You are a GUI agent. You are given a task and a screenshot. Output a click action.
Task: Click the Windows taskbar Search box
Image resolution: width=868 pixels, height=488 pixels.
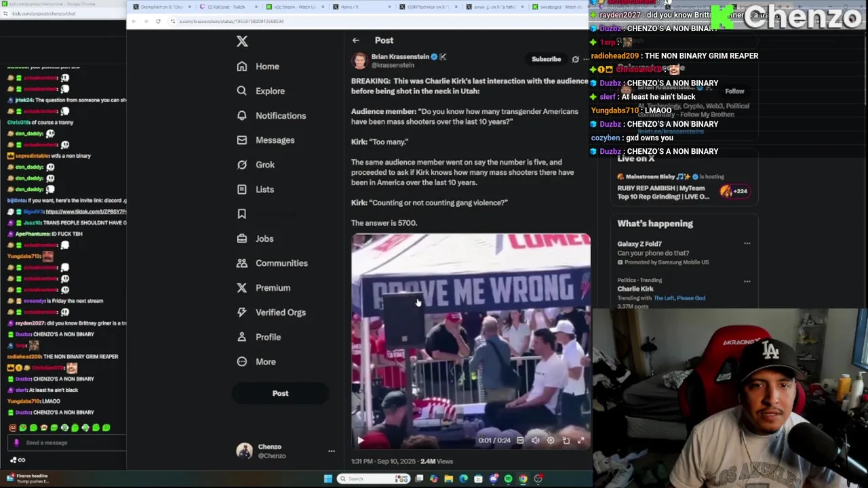click(x=374, y=479)
